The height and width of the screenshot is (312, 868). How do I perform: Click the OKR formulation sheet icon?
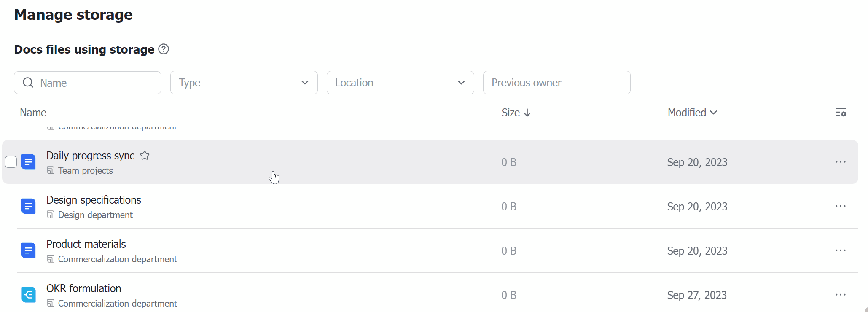tap(29, 295)
